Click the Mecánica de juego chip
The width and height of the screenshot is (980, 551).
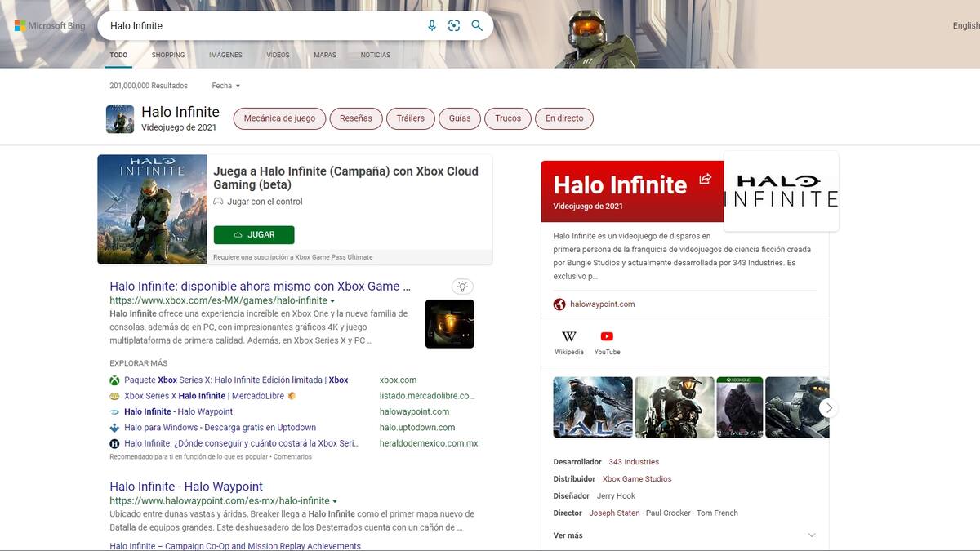click(x=279, y=118)
